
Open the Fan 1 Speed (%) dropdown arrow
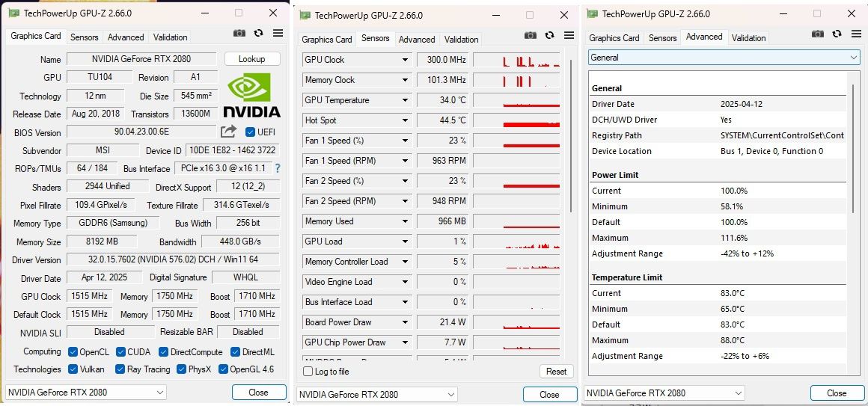click(x=405, y=141)
